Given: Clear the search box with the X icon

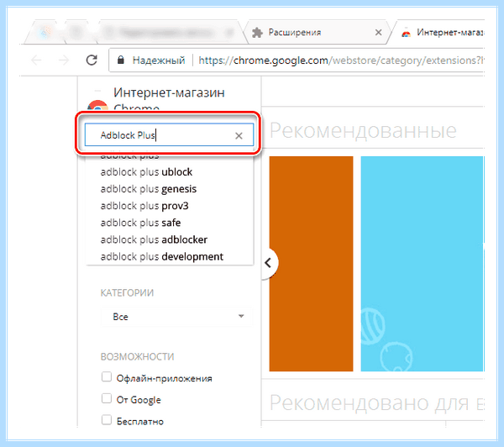Looking at the screenshot, I should point(239,136).
